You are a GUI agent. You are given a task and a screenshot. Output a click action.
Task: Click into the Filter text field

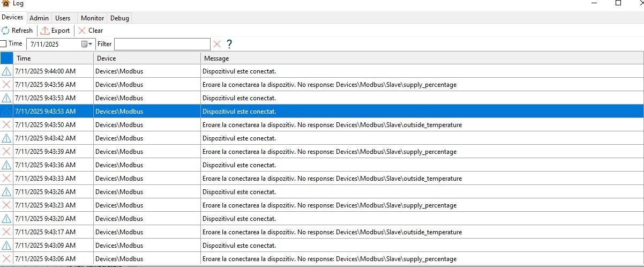point(162,44)
